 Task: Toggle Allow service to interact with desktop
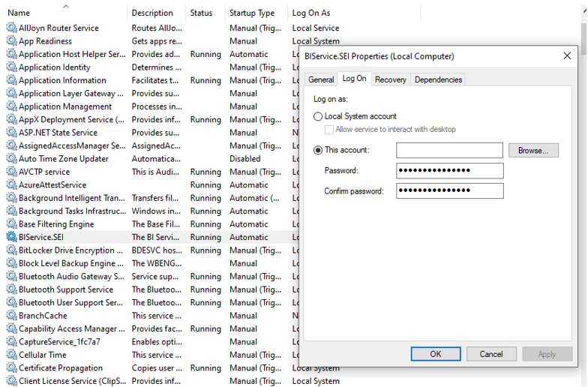(x=329, y=130)
